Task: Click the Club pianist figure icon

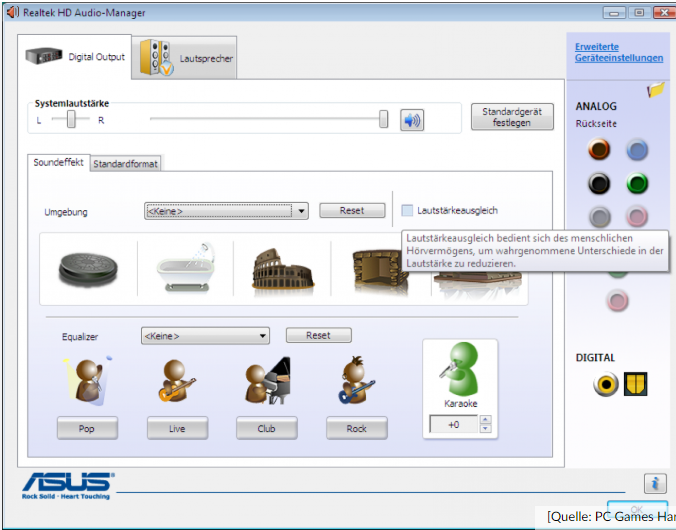Action: tap(267, 381)
